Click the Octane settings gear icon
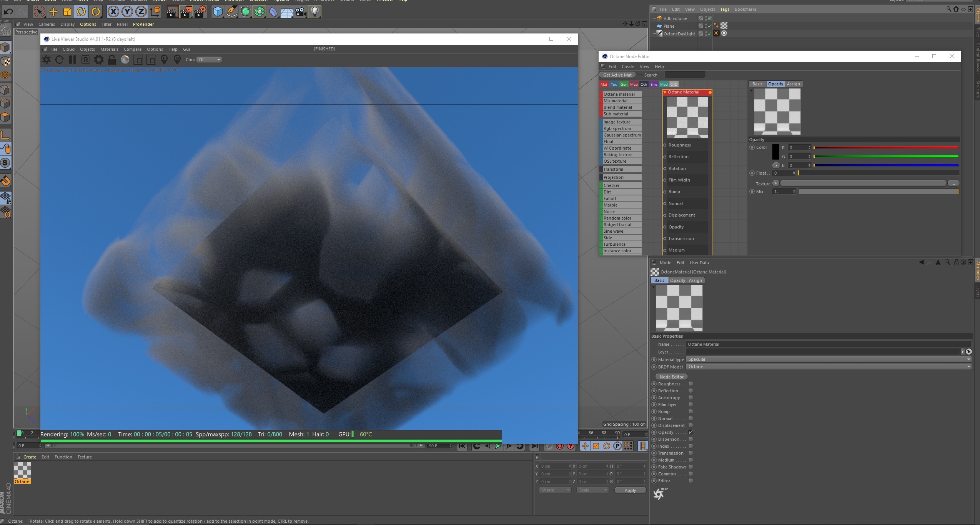This screenshot has height=525, width=980. point(99,60)
